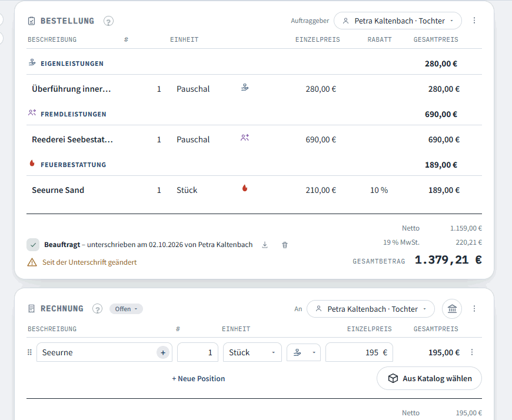Click the Eigenleistungen section heading
Screen dimensions: 512x420
tap(72, 64)
